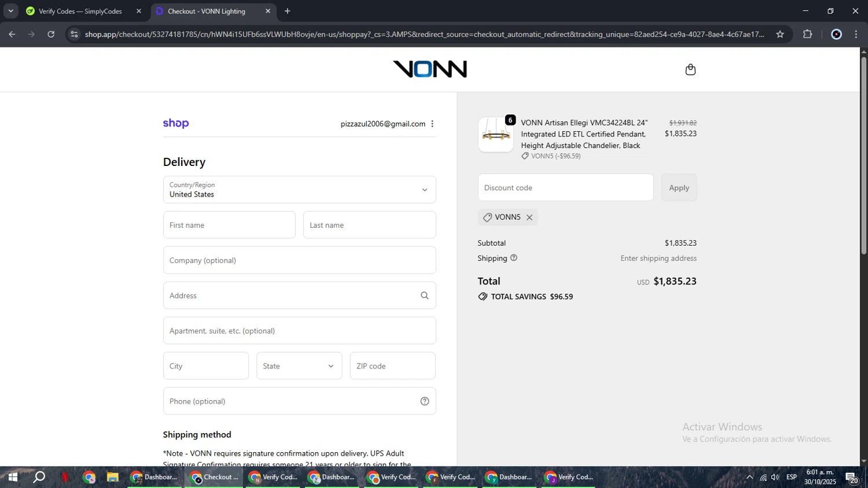Open account options next to pizzazul2006@gmail.com

point(432,124)
